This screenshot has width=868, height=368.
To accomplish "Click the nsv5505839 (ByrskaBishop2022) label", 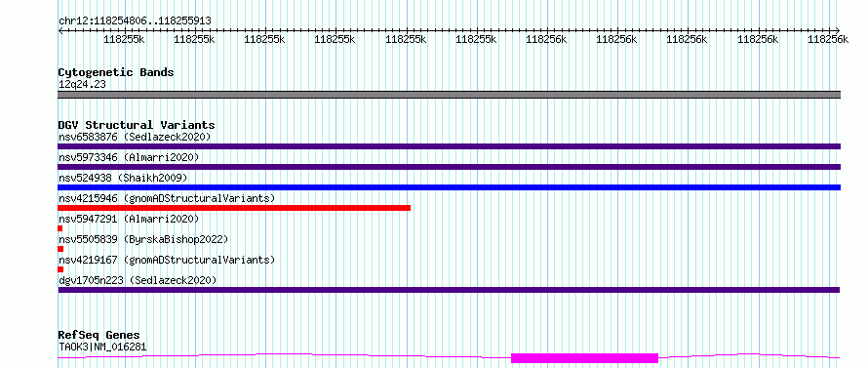I will point(143,239).
